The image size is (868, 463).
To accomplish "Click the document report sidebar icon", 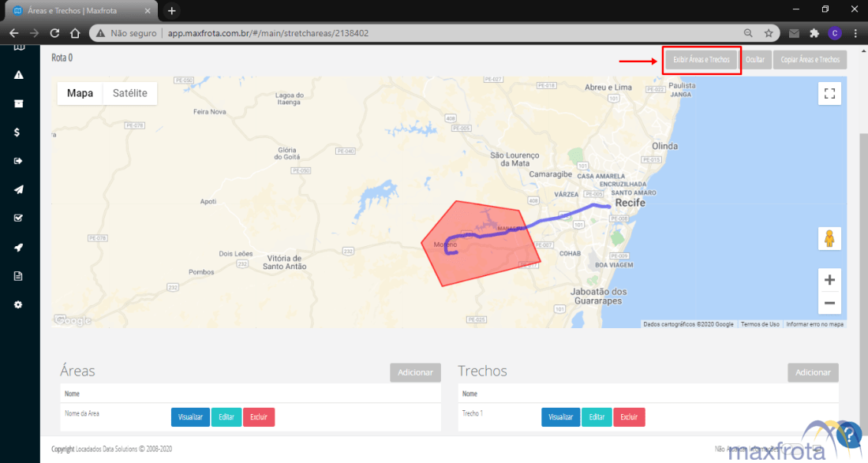I will (x=18, y=276).
